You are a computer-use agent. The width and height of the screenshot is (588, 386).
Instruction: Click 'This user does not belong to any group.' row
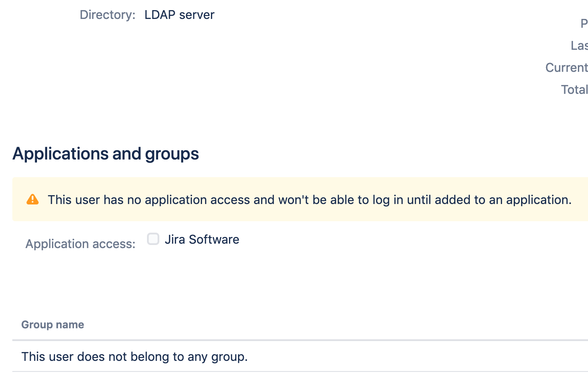[300, 356]
